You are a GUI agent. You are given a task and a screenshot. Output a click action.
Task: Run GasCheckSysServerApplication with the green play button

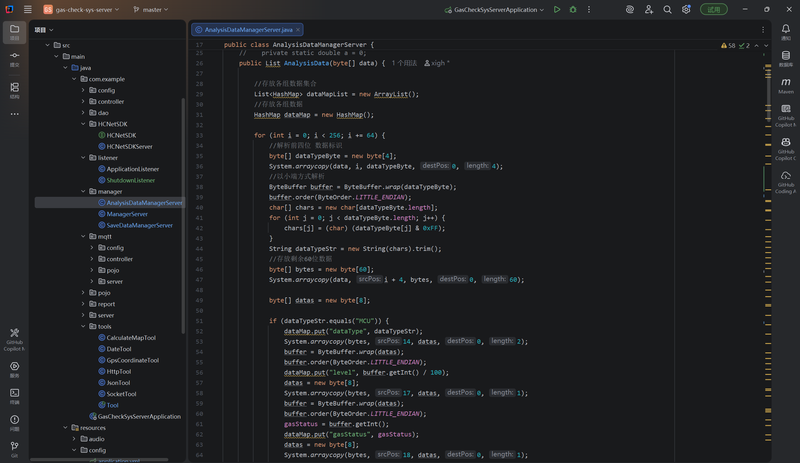tap(557, 9)
